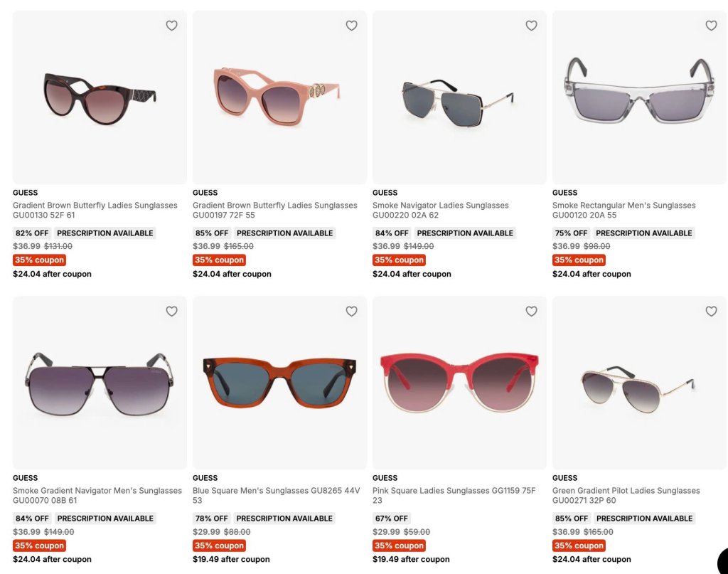Click the clear-frame rectangular sunglasses photo
Viewport: 728px width, 574px height.
(x=639, y=97)
